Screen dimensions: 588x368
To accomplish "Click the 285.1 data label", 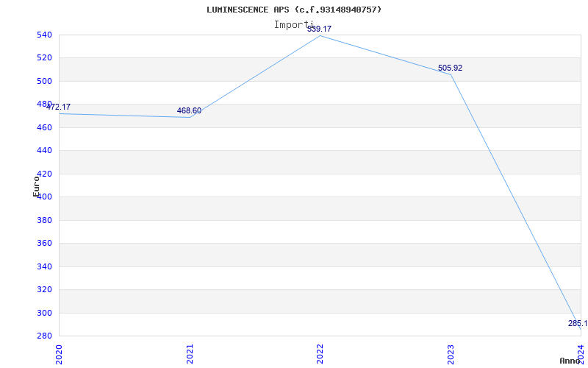I will pyautogui.click(x=578, y=323).
